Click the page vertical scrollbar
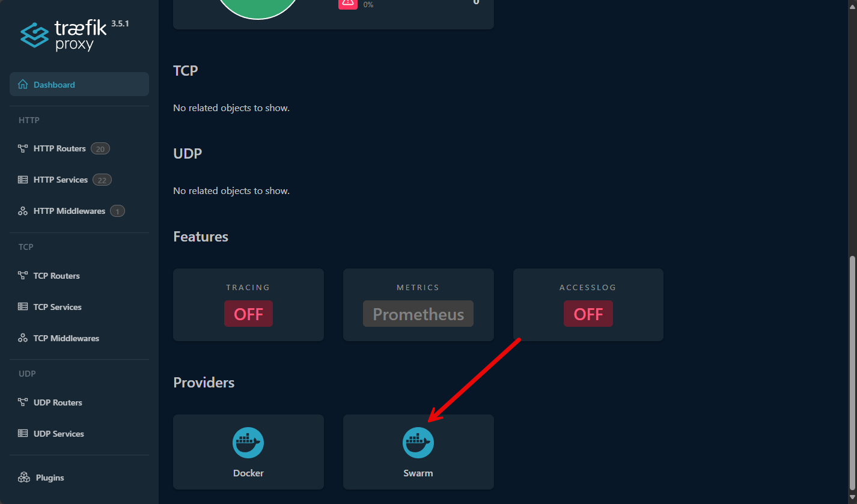This screenshot has width=857, height=504. (852, 372)
